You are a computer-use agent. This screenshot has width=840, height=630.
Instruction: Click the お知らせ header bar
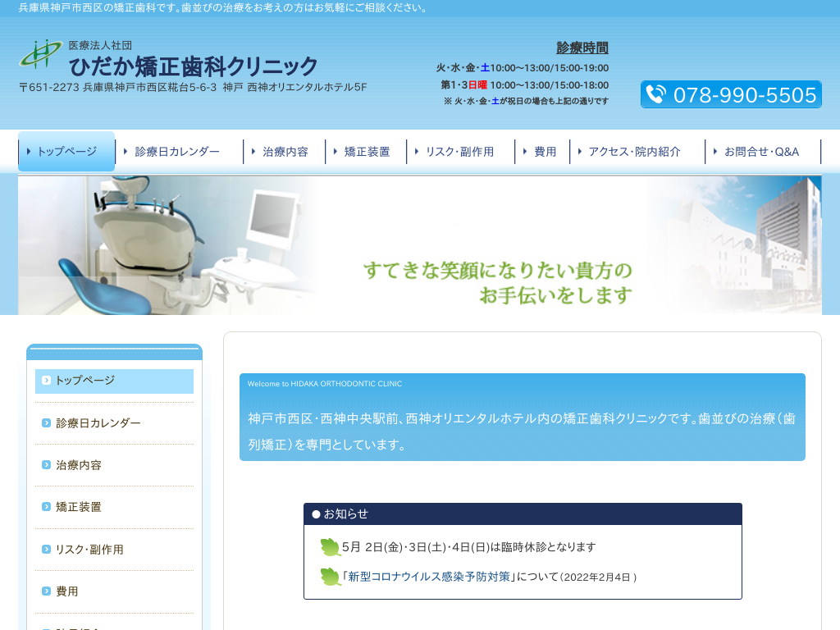[x=523, y=514]
